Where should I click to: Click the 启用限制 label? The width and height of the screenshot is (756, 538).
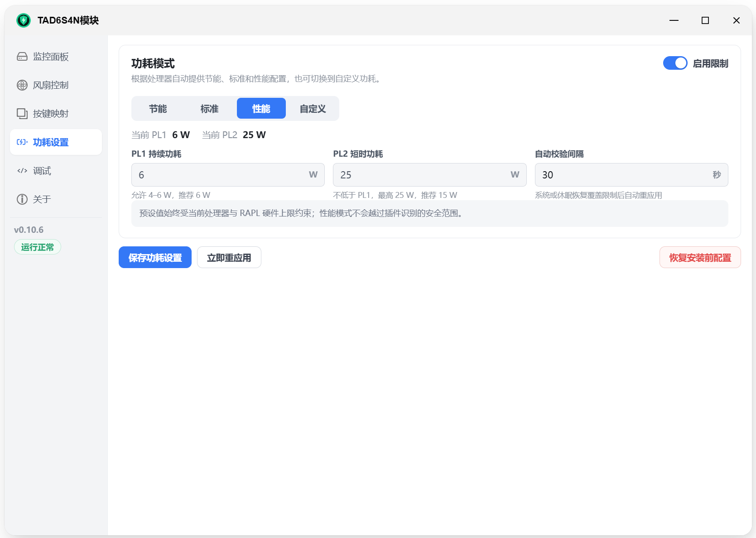point(711,64)
